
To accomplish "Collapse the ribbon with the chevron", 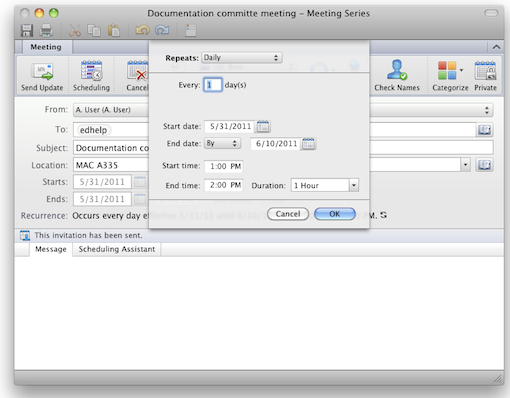I will pyautogui.click(x=496, y=47).
